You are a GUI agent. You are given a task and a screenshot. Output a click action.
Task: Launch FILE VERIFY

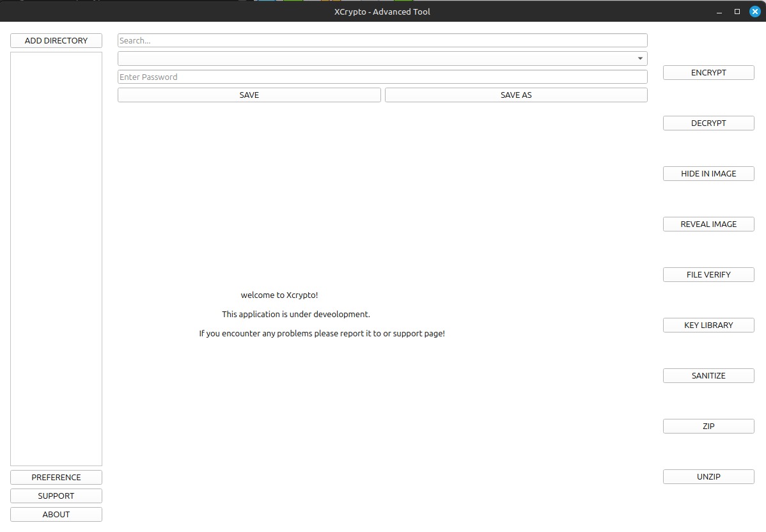708,274
